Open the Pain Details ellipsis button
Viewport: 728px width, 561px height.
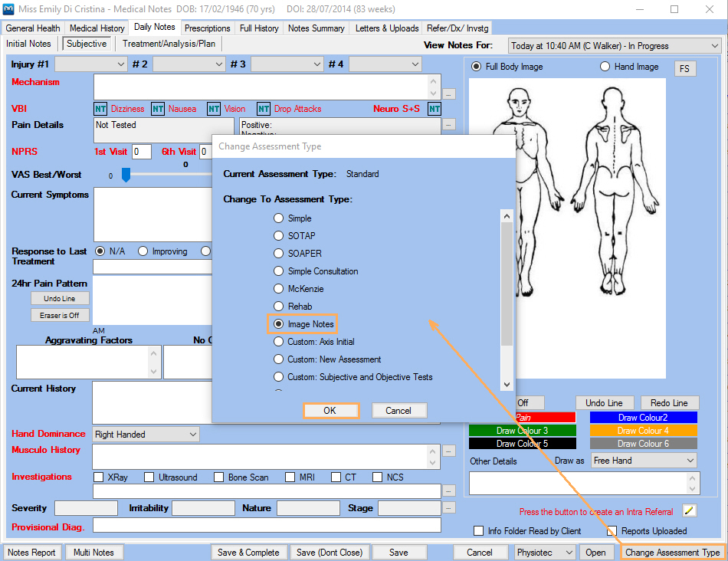[x=448, y=124]
